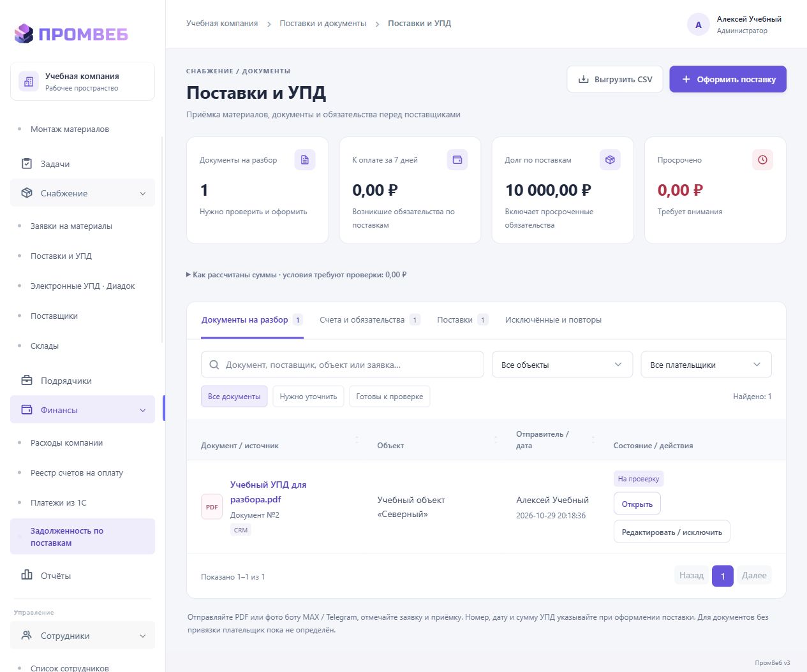Go to pagination page 1
The image size is (807, 672).
coord(723,576)
